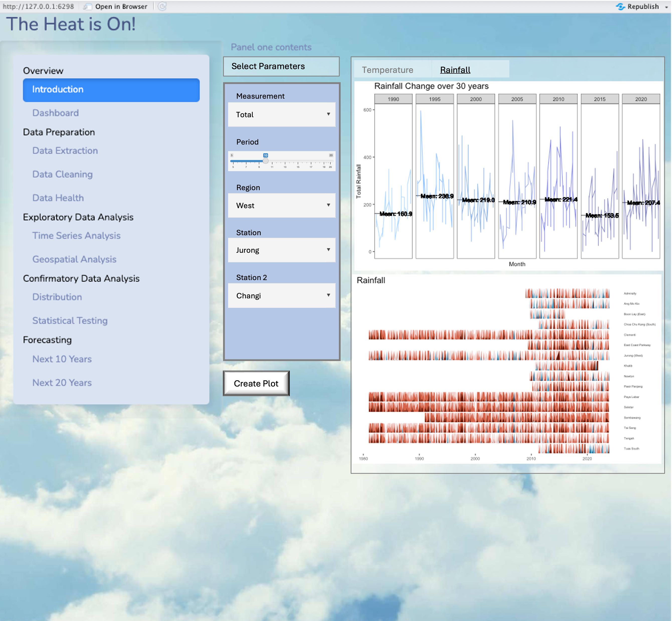Screen dimensions: 672x621
Task: Go to Data Extraction page
Action: pos(65,151)
